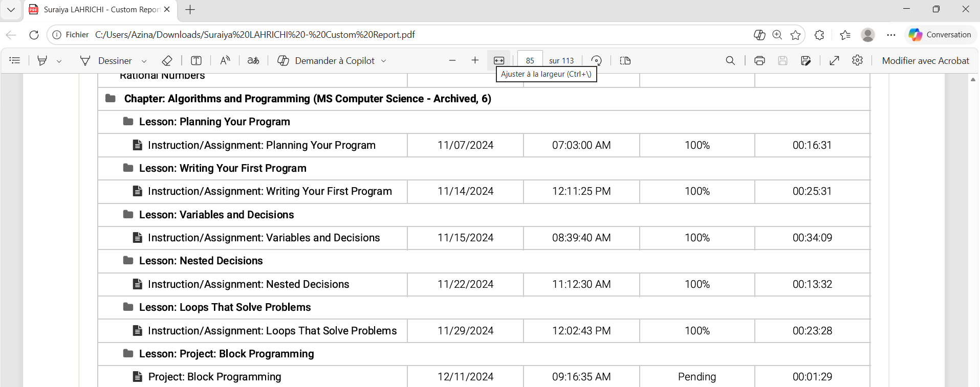The width and height of the screenshot is (980, 387).
Task: Toggle the page view layout button
Action: (625, 60)
